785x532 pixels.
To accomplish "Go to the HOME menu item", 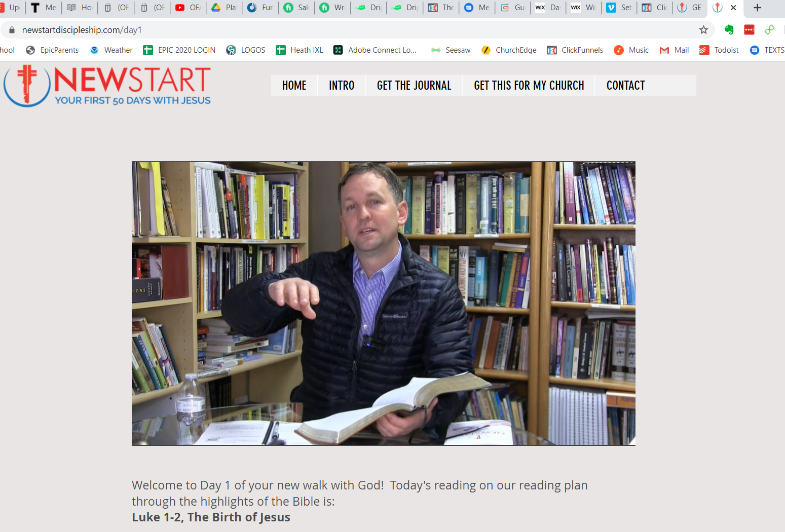I will (x=294, y=86).
